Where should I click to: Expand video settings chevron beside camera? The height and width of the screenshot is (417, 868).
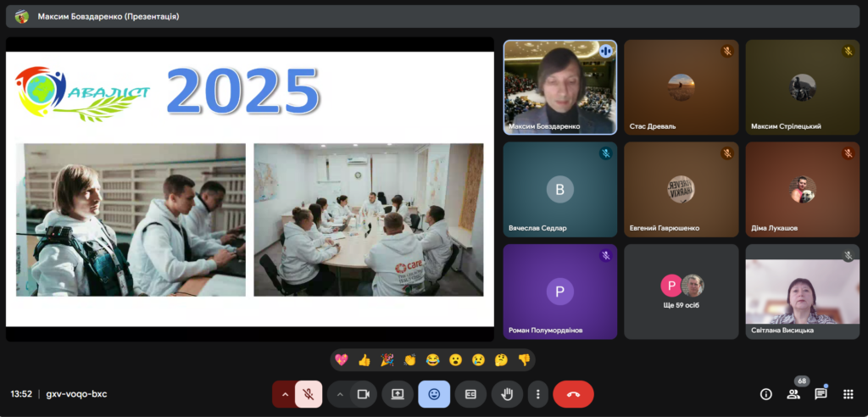point(340,394)
